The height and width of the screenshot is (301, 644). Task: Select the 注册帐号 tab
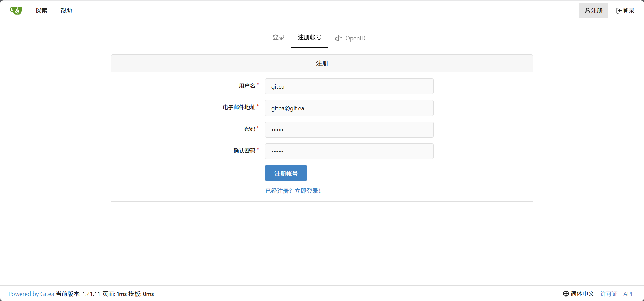click(x=310, y=37)
